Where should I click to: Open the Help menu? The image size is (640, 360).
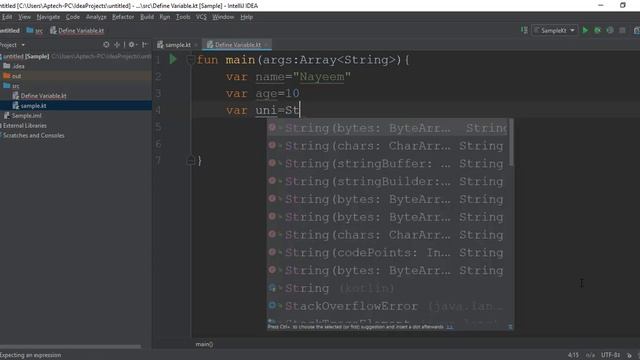click(x=247, y=17)
